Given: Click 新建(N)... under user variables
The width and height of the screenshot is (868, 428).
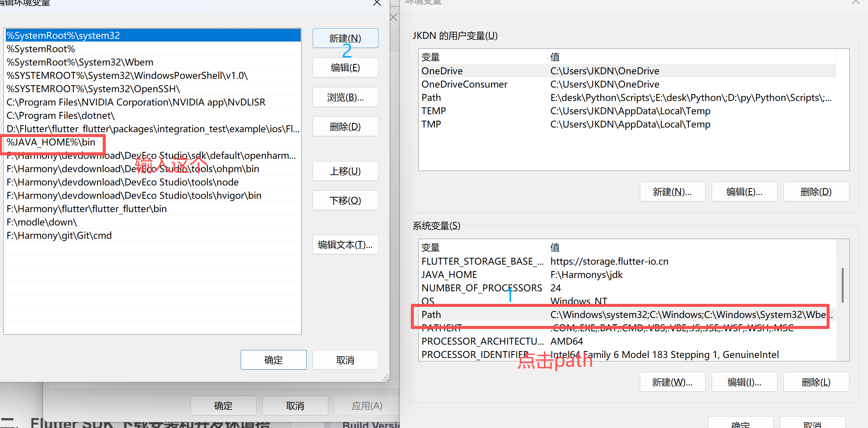Looking at the screenshot, I should [672, 192].
